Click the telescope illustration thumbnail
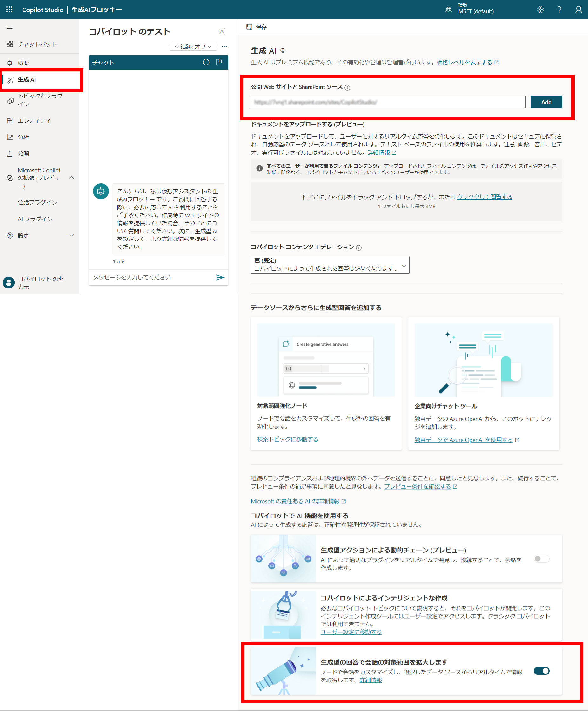 (284, 671)
